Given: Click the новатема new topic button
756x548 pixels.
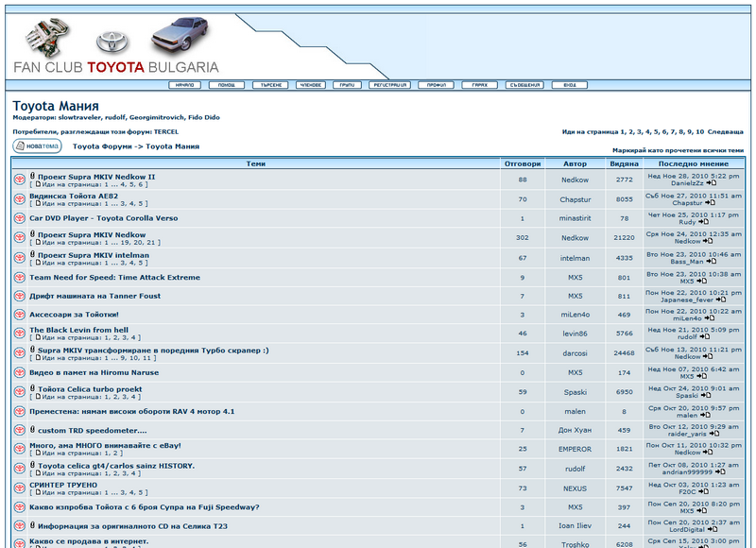Looking at the screenshot, I should pyautogui.click(x=37, y=146).
